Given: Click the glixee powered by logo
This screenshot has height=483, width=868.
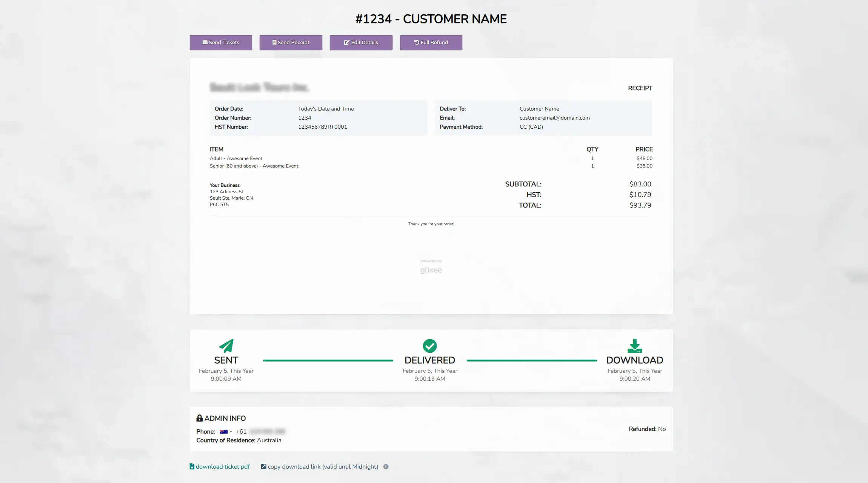Looking at the screenshot, I should [x=431, y=267].
